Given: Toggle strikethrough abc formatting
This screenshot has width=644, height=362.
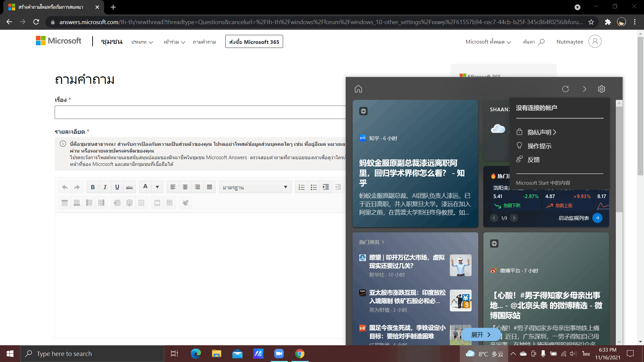Looking at the screenshot, I should [x=129, y=187].
